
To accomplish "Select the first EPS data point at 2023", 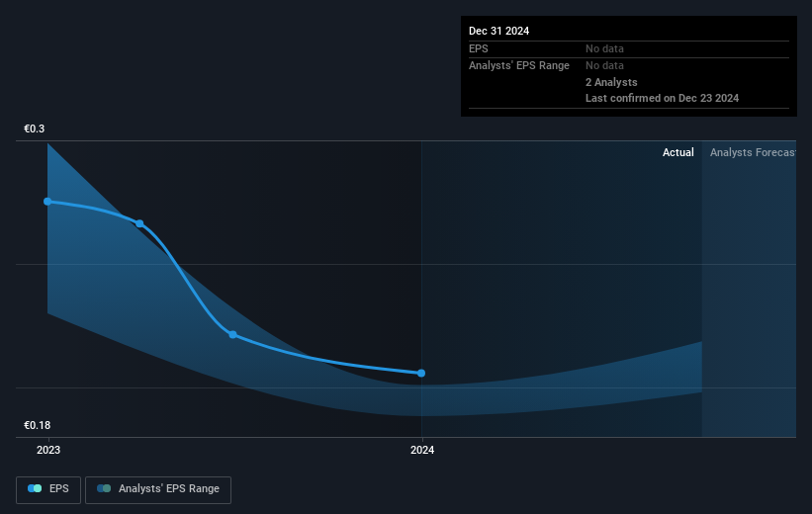I will 47,202.
